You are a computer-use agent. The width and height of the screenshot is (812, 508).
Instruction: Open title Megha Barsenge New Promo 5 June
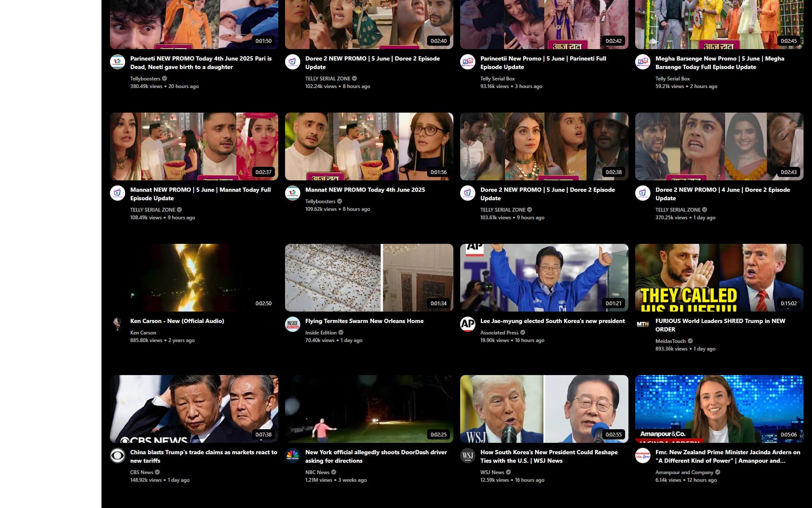tap(720, 63)
